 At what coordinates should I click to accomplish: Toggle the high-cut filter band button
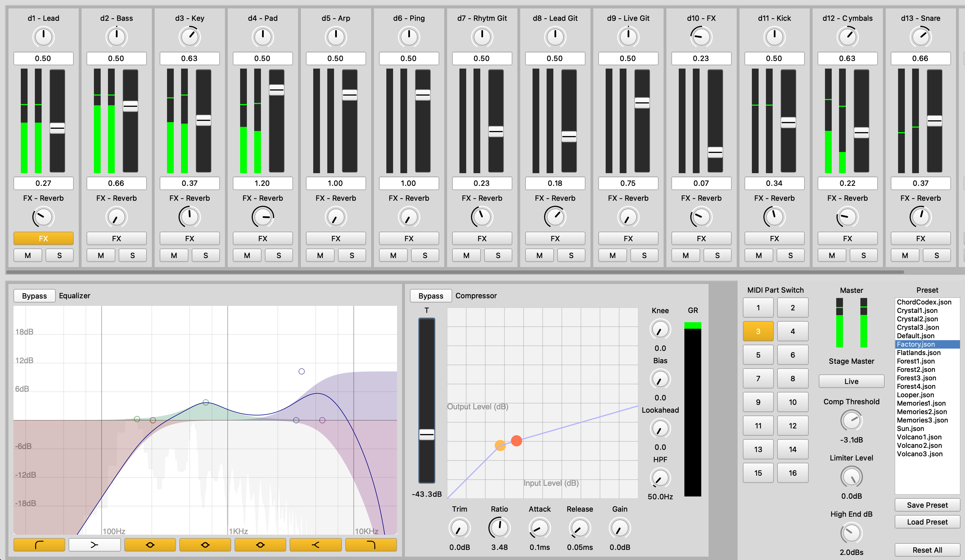[x=371, y=545]
